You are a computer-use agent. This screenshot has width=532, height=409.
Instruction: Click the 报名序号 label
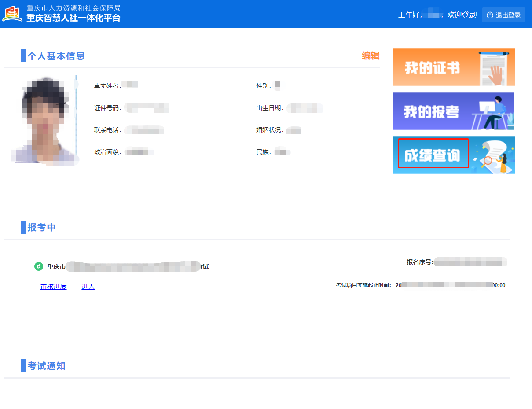(x=419, y=262)
